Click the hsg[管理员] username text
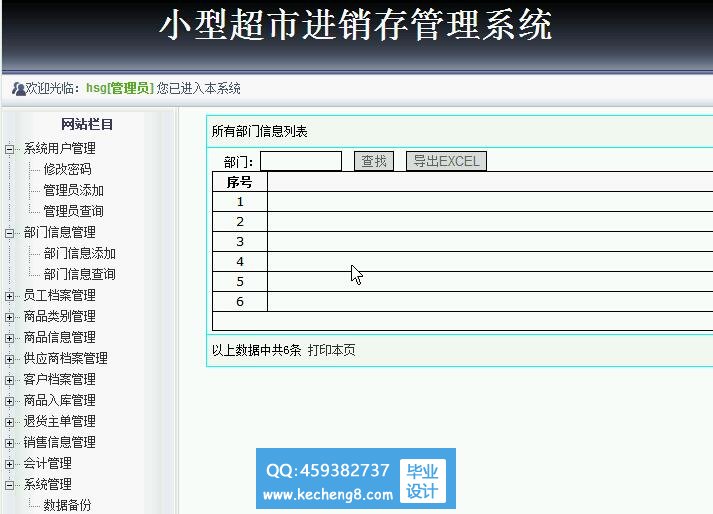 [x=120, y=88]
